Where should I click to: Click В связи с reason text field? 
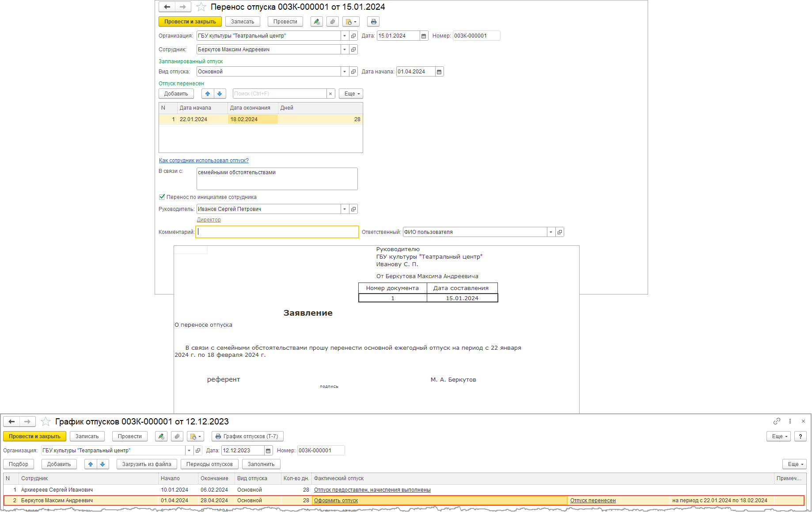(x=277, y=179)
